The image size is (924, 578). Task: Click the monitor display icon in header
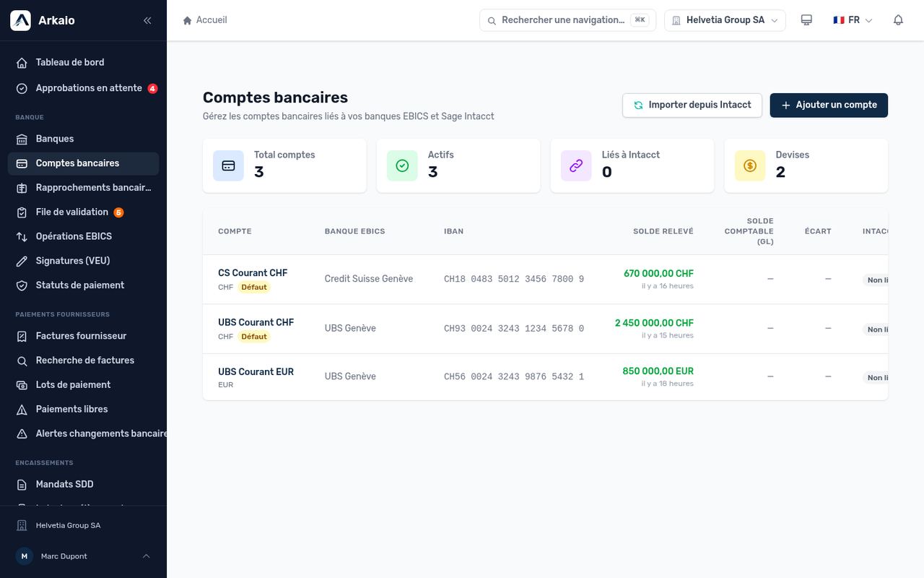806,20
